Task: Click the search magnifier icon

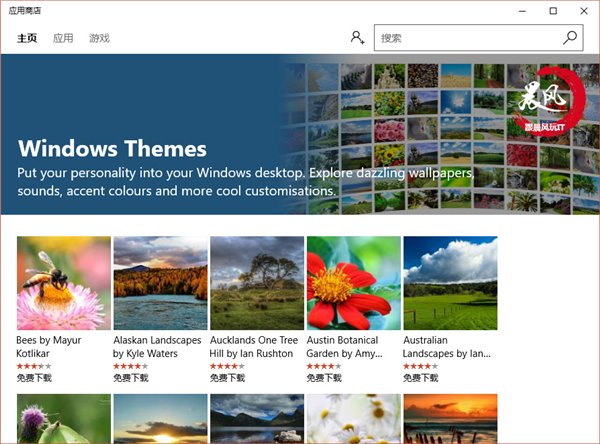Action: (x=570, y=38)
